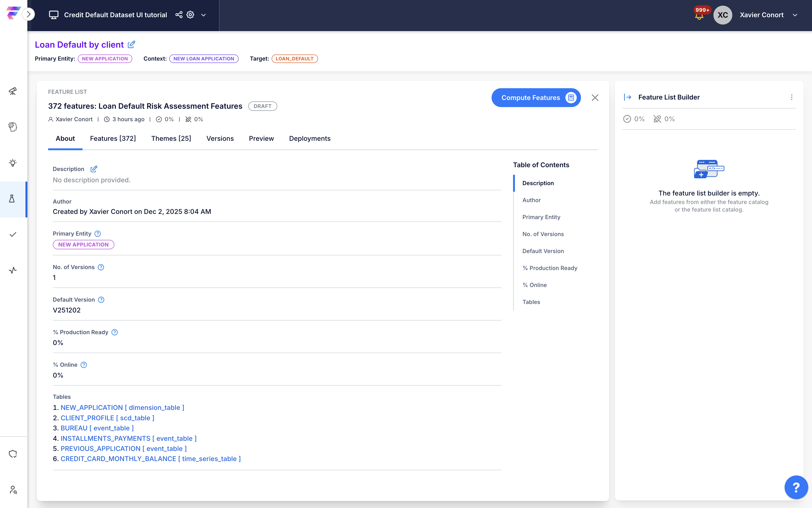Click the edit icon next to Description
Viewport: 812px width, 508px height.
coord(94,169)
